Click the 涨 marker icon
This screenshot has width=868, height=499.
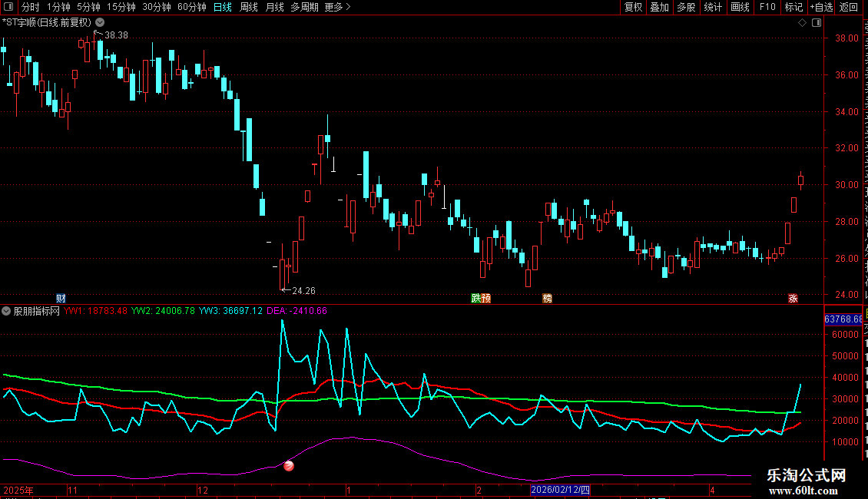[x=793, y=298]
